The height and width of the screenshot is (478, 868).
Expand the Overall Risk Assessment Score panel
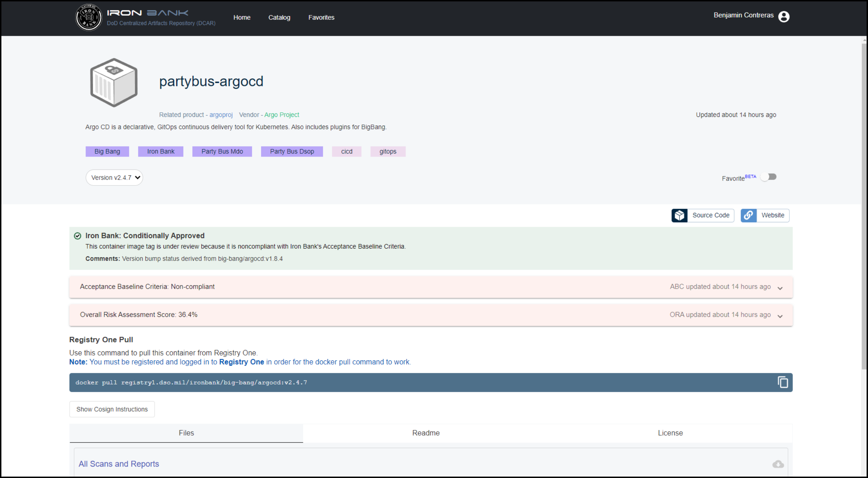pos(431,315)
